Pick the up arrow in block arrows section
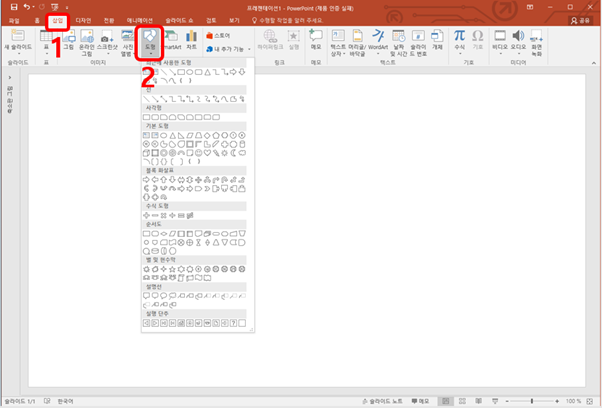Image resolution: width=602 pixels, height=408 pixels. click(x=164, y=180)
